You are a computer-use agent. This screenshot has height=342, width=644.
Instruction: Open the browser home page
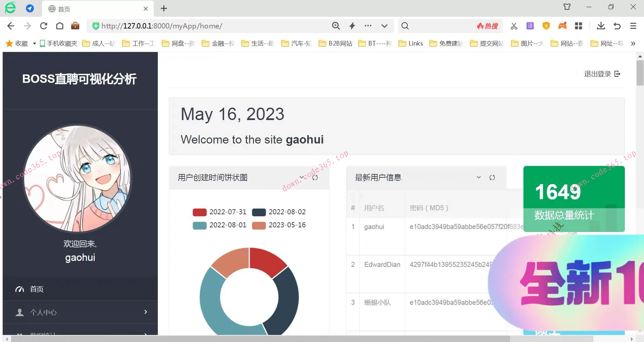pyautogui.click(x=60, y=26)
